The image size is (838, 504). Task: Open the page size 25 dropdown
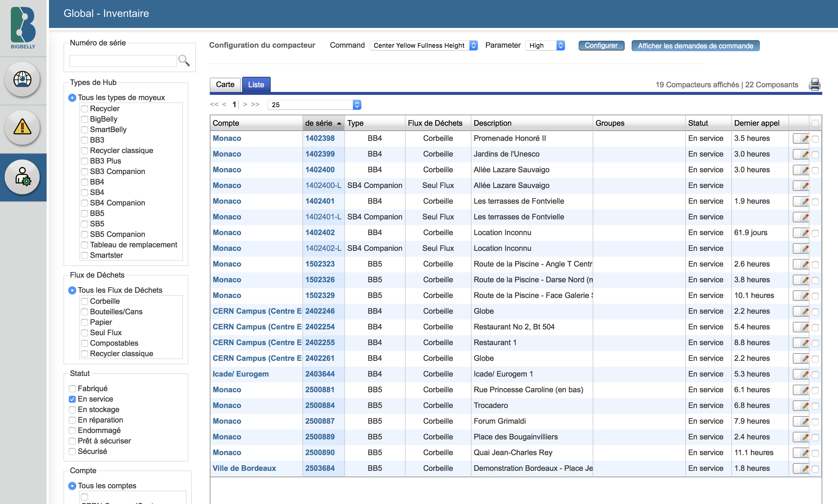coord(314,104)
